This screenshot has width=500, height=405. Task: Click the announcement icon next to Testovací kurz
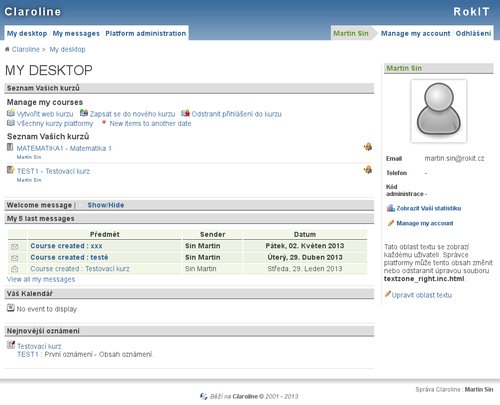[x=11, y=345]
